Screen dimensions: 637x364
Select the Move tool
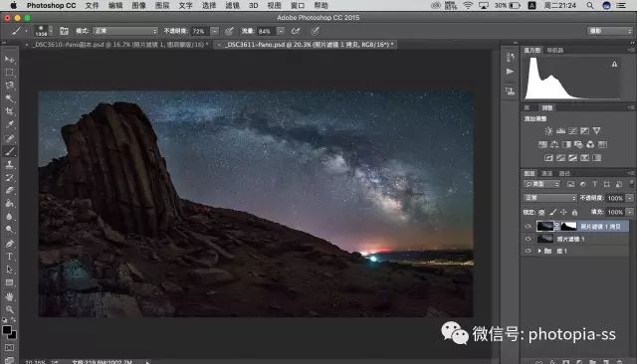[9, 60]
